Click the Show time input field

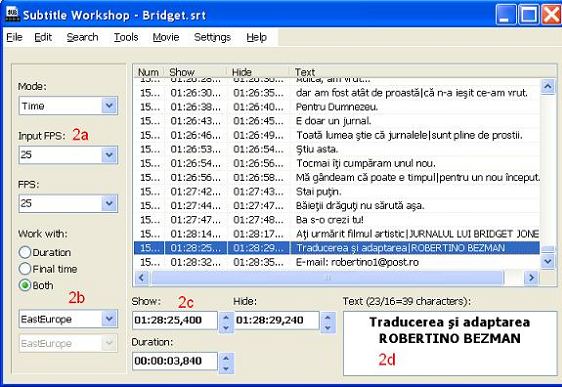[x=175, y=320]
